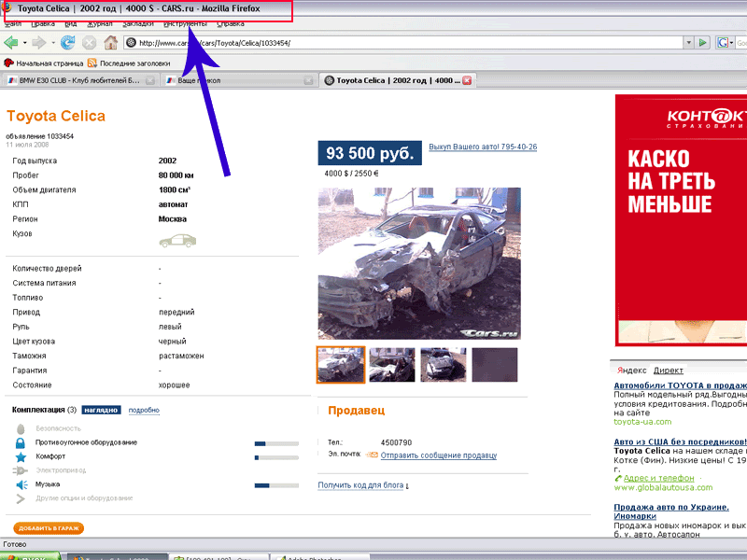Click the Комфорт star icon
This screenshot has height=560, width=747.
tap(21, 457)
